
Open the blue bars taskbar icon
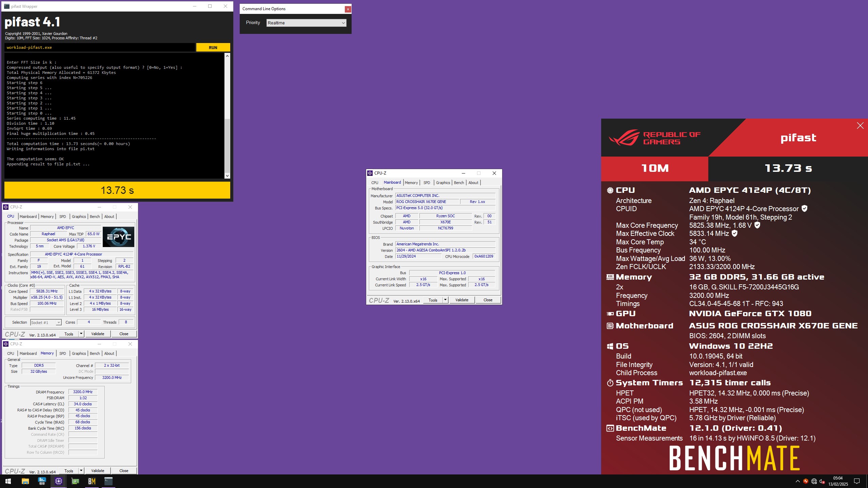point(42,481)
